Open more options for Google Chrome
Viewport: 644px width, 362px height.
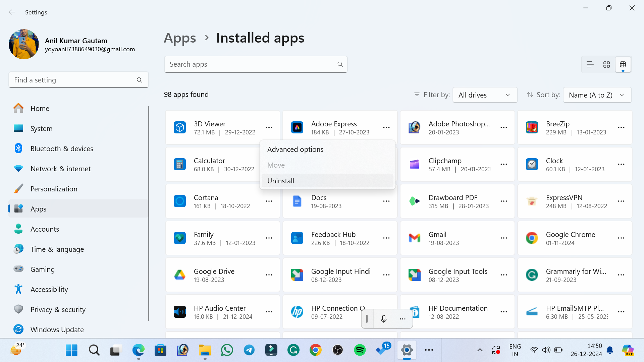click(x=621, y=238)
